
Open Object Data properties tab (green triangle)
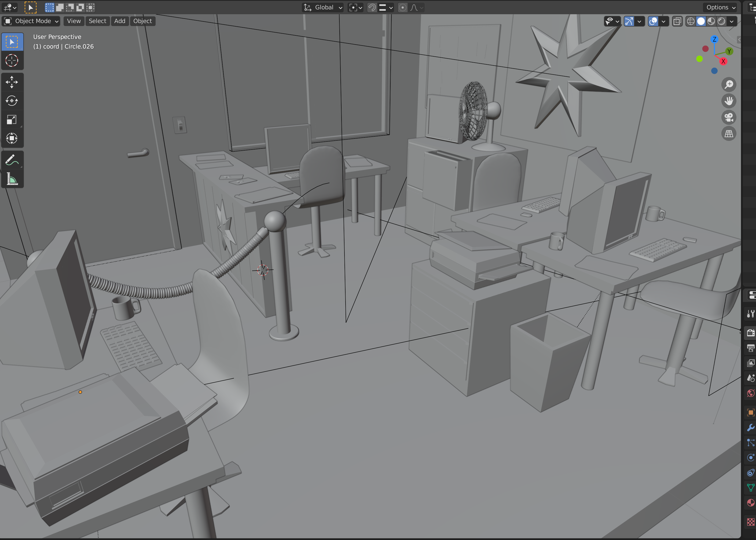pyautogui.click(x=750, y=488)
